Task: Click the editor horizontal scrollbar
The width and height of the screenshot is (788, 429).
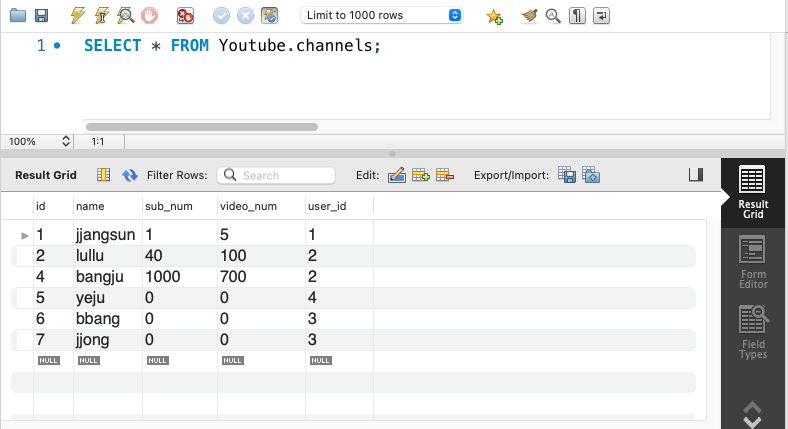Action: tap(202, 127)
